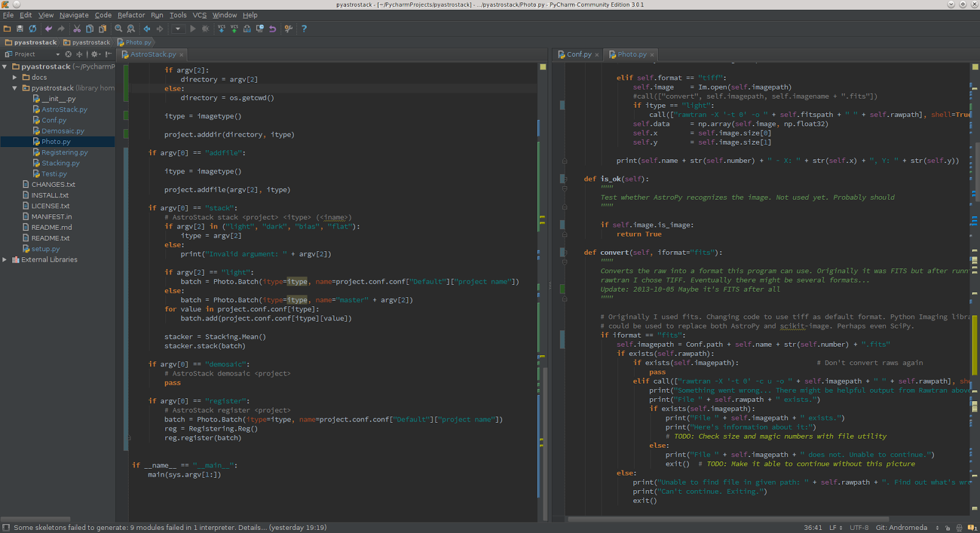The width and height of the screenshot is (980, 533).
Task: Open Project view type dropdown
Action: [x=58, y=55]
